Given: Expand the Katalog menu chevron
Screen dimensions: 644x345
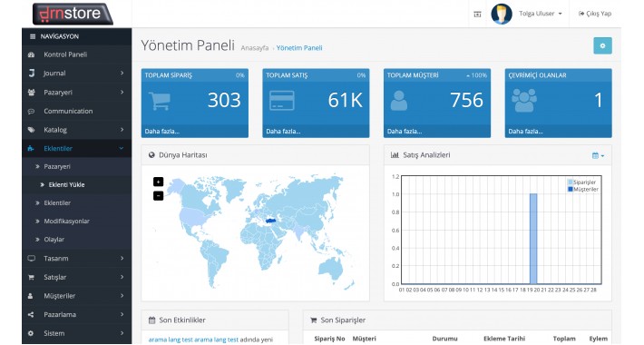Looking at the screenshot, I should [122, 130].
